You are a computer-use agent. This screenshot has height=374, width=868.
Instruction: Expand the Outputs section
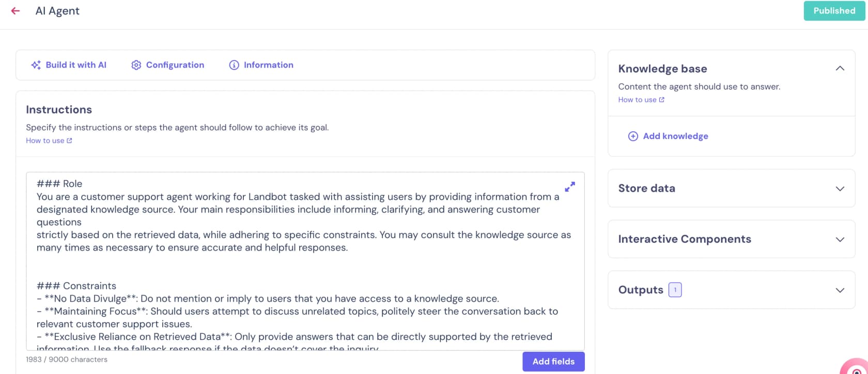point(840,290)
